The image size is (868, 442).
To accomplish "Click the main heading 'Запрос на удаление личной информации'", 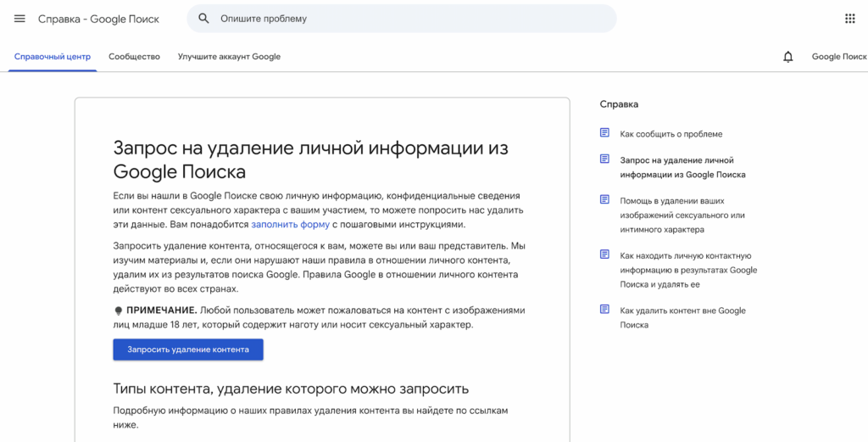I will [x=310, y=160].
